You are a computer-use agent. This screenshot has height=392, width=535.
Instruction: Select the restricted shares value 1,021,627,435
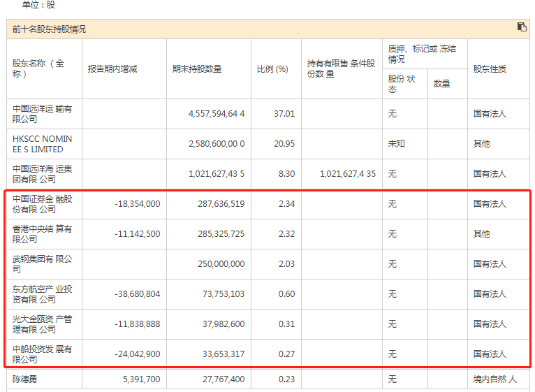[348, 174]
